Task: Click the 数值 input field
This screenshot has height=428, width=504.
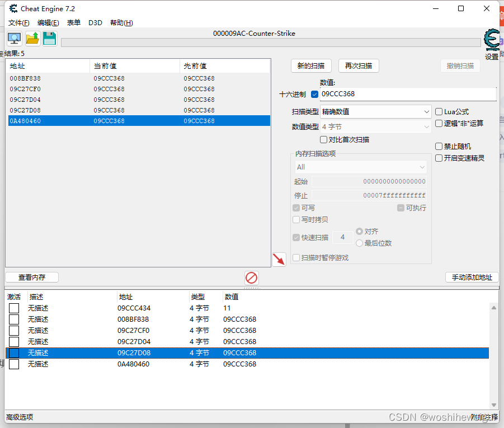Action: [408, 94]
